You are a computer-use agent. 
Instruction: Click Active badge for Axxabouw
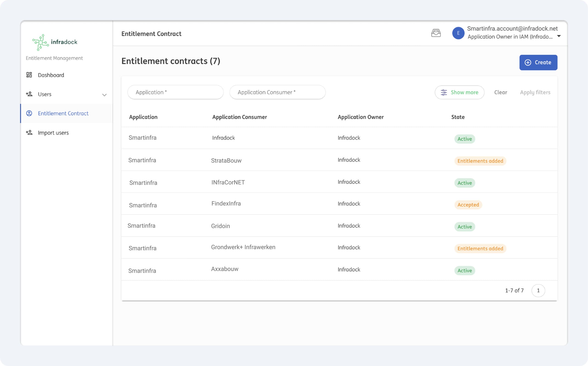pyautogui.click(x=465, y=271)
